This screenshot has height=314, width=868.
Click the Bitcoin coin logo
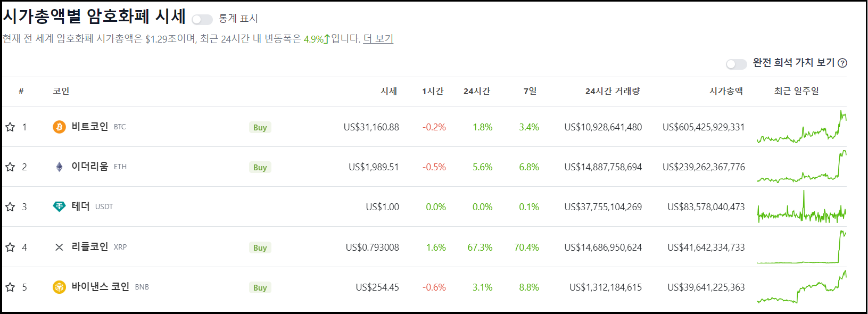click(x=59, y=127)
